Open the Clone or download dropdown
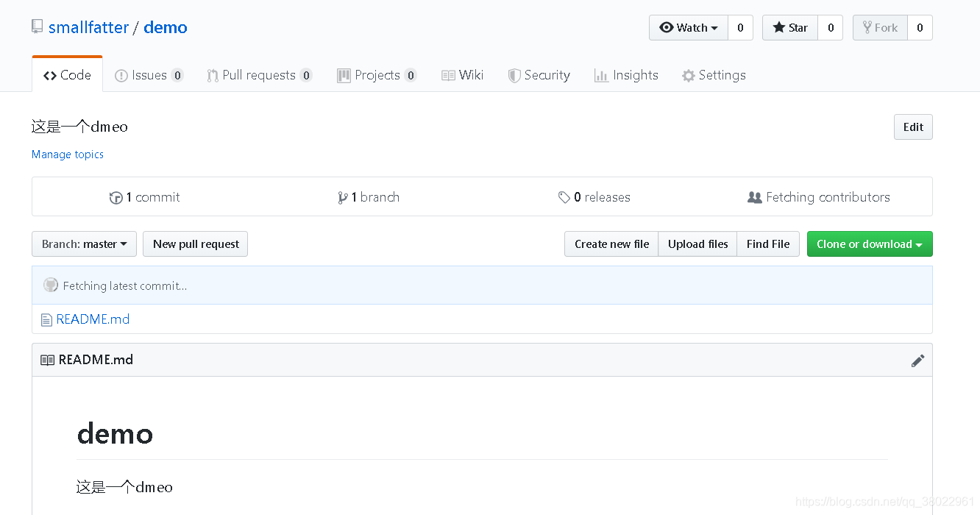This screenshot has height=515, width=980. coord(870,244)
